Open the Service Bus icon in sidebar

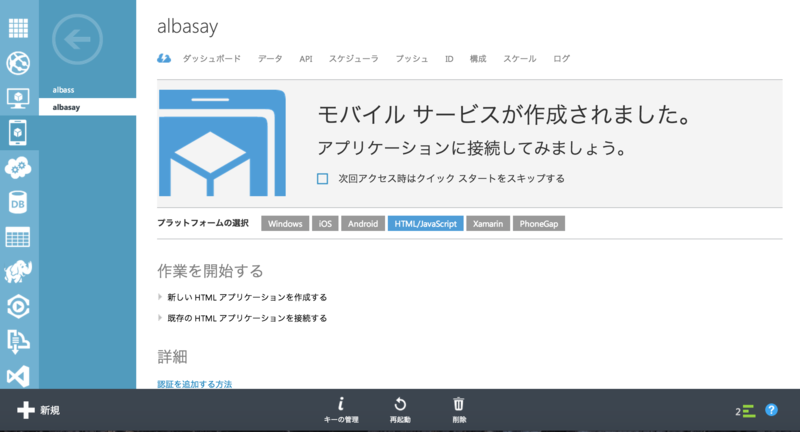[18, 341]
